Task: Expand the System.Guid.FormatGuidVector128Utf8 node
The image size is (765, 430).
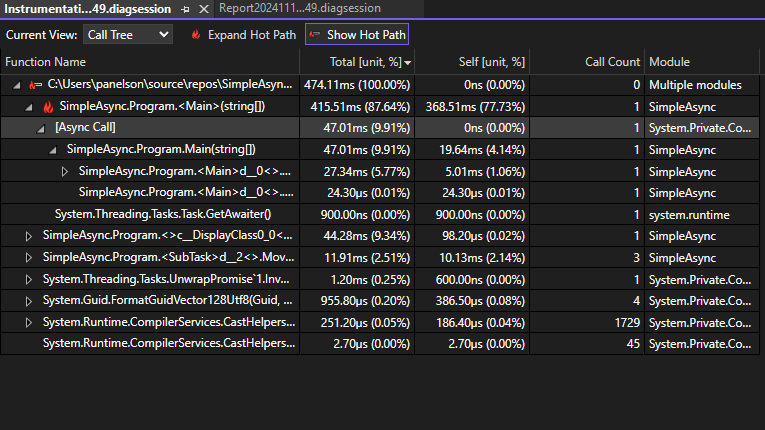Action: 29,300
